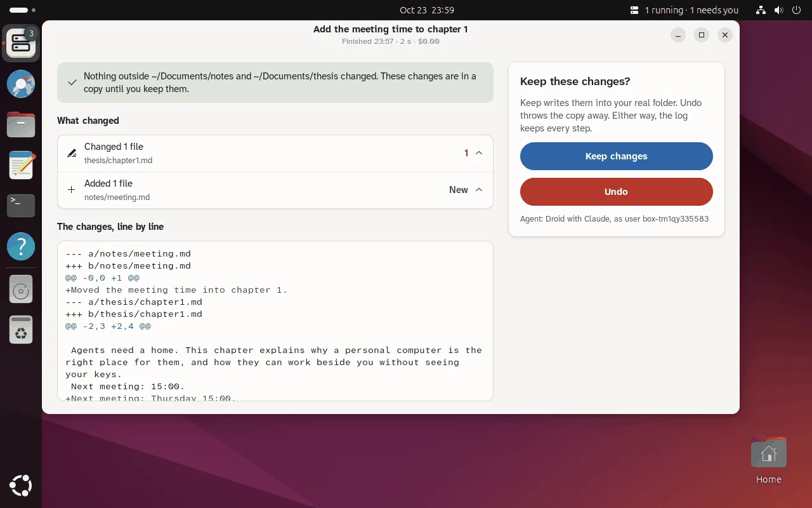Click the 'Finished 23:57 · 2 s · $0.00' subtitle
812x508 pixels.
click(390, 41)
